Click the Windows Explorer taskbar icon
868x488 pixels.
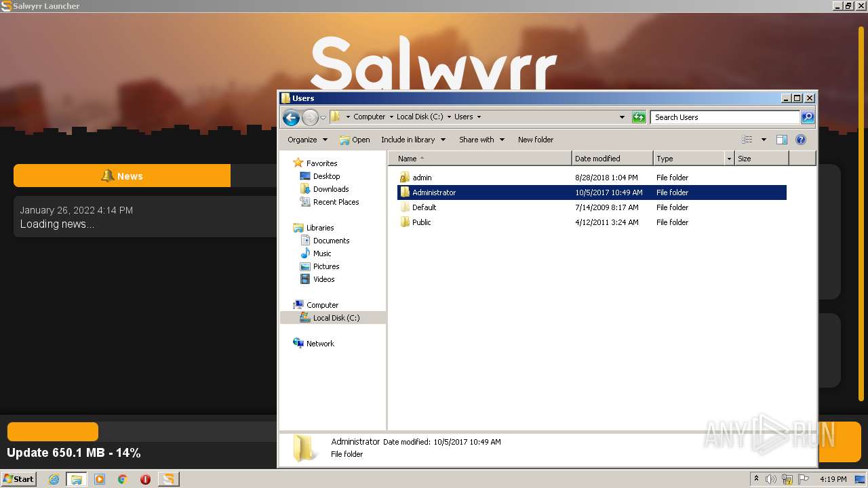click(x=77, y=479)
